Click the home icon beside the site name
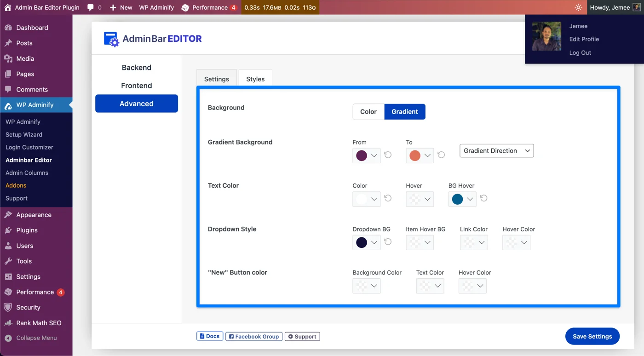The height and width of the screenshot is (356, 644). coord(7,7)
